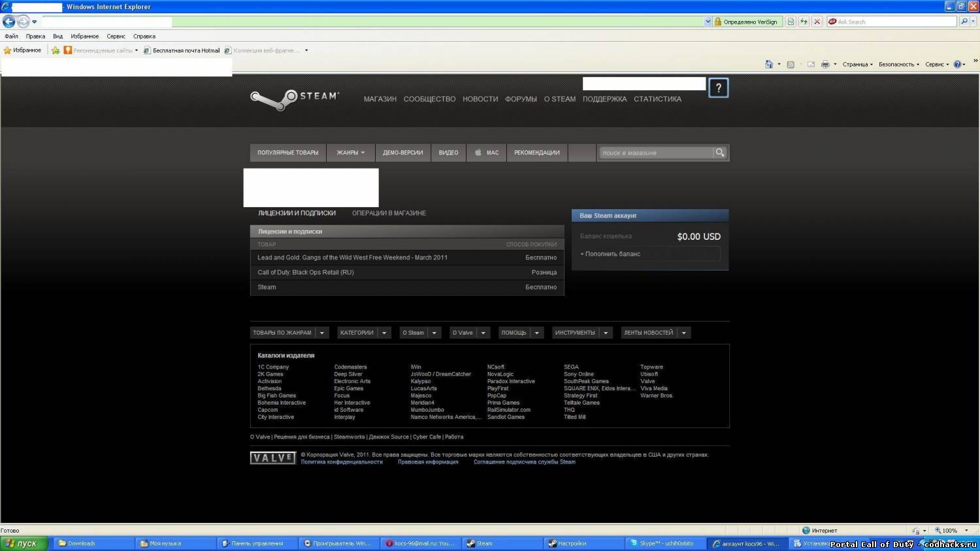The image size is (980, 551).
Task: Expand the Страница command bar dropdown
Action: pos(857,64)
